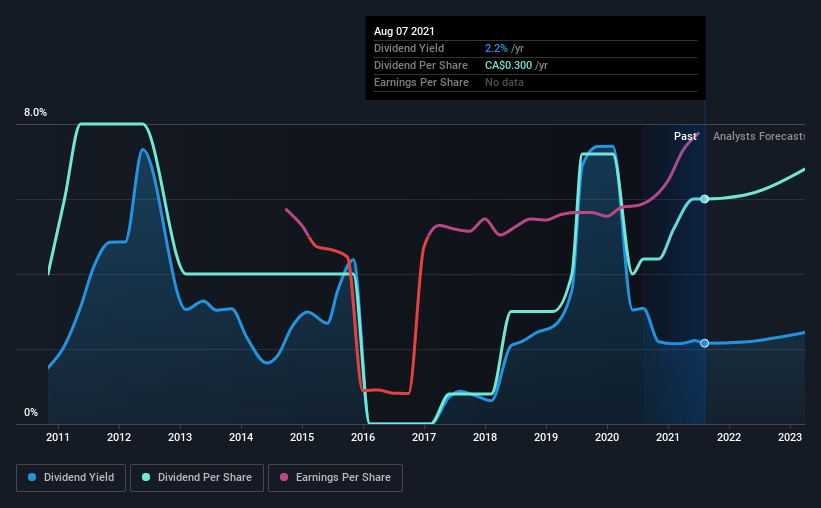Click the Dividend Yield marker dot on the chart
Image resolution: width=821 pixels, height=508 pixels.
tap(705, 343)
